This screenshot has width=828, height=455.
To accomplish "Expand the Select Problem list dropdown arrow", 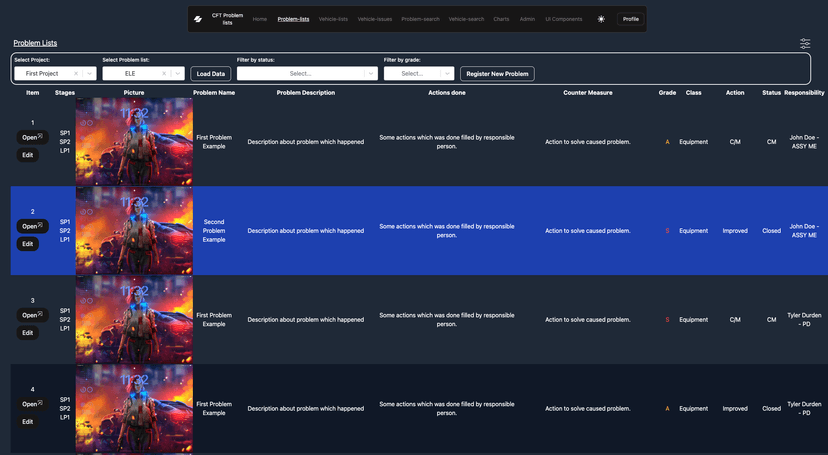I will click(x=178, y=73).
